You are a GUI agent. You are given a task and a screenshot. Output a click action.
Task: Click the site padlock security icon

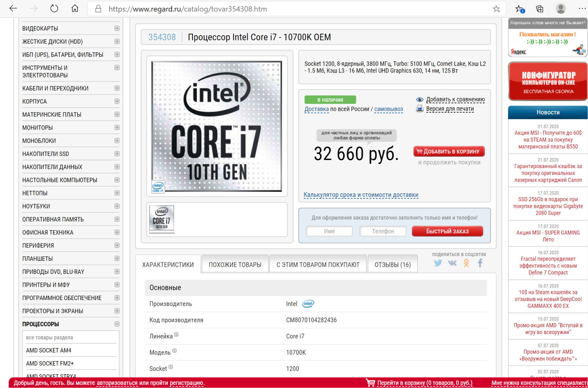tap(98, 9)
